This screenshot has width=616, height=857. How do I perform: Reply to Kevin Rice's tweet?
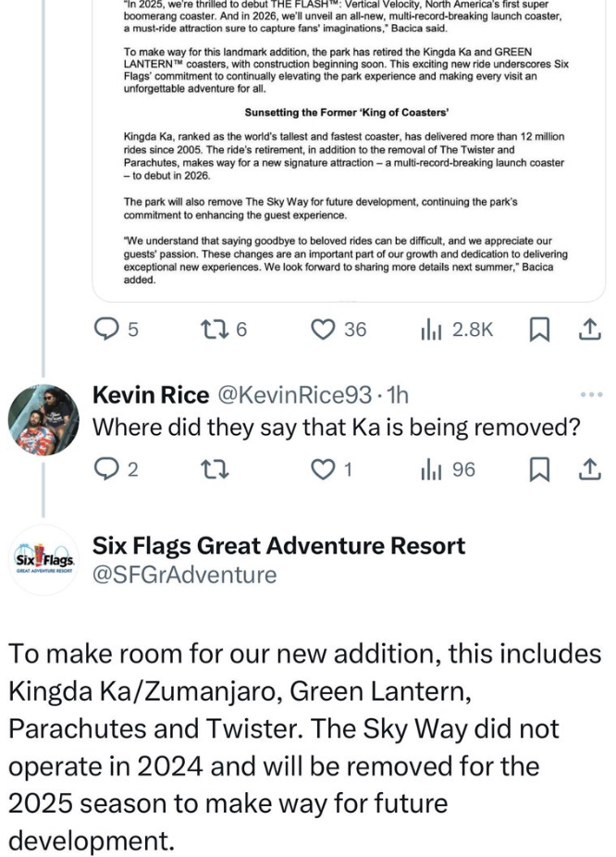point(109,470)
